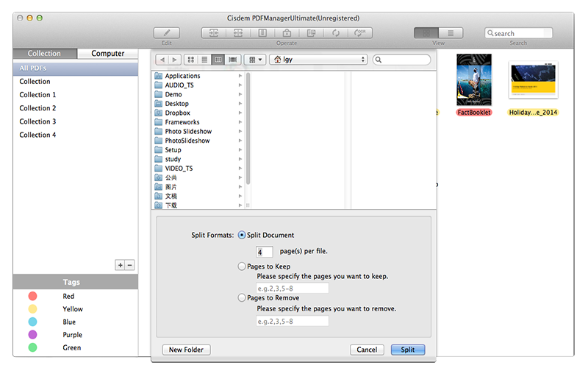Select Collection 1 in the sidebar
The height and width of the screenshot is (368, 588).
[x=76, y=95]
